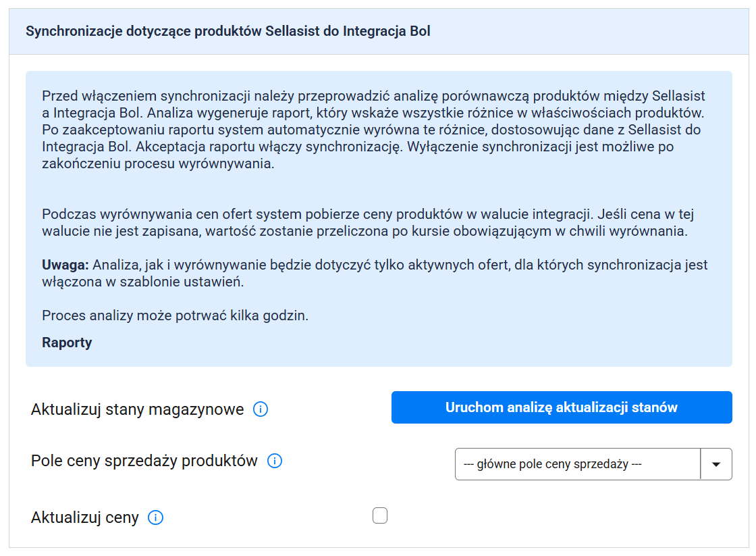Click info icon beside Aktualizuj stany magazynowe
Screen dimensions: 756x556
coord(261,409)
